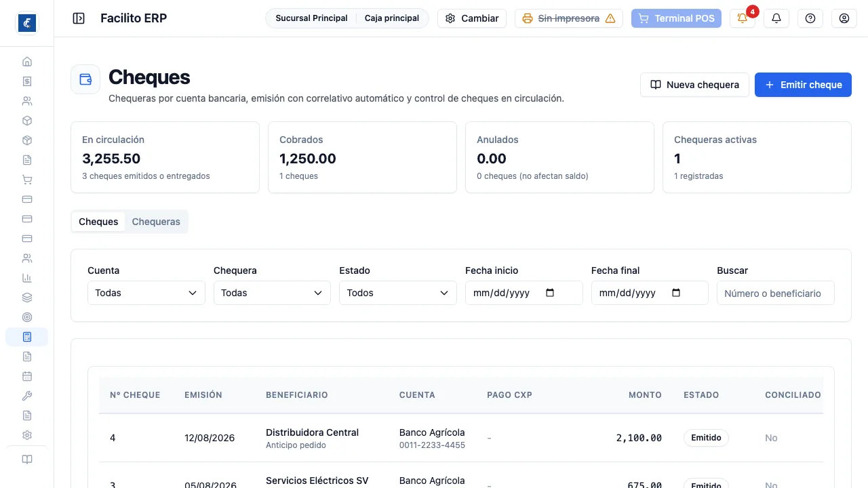The height and width of the screenshot is (488, 868).
Task: Open the user profile icon
Action: [x=844, y=18]
